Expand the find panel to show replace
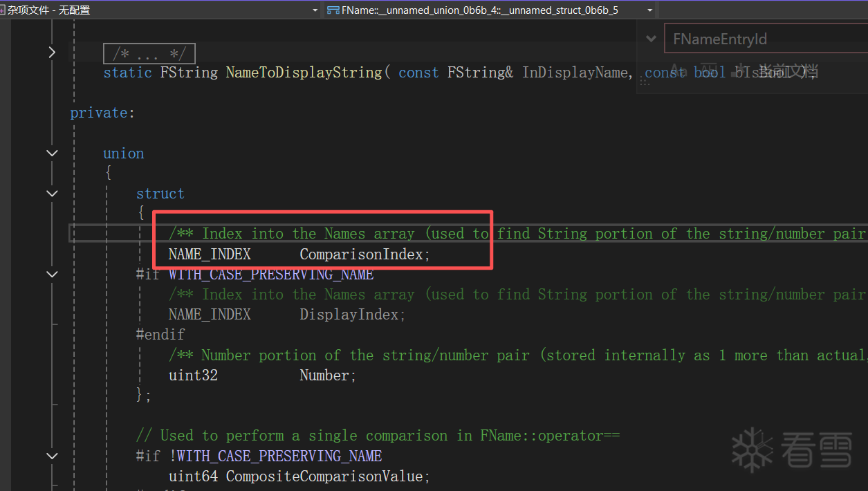868x491 pixels. (x=651, y=39)
